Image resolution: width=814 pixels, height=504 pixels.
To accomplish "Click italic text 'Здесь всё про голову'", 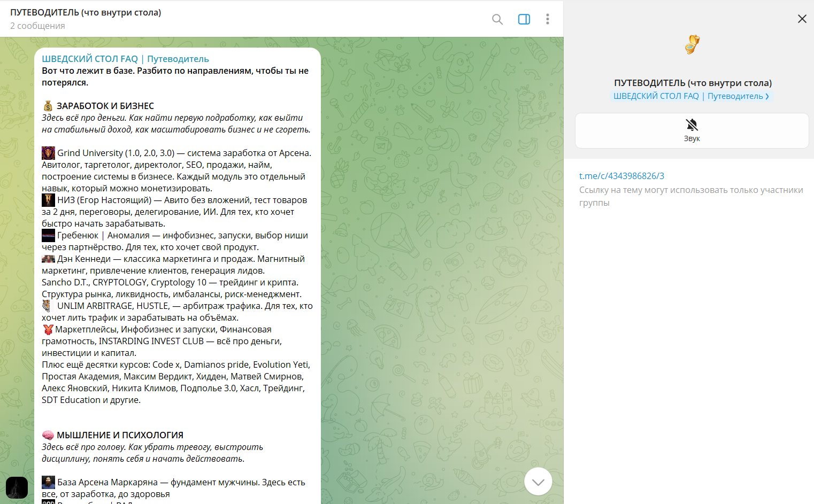I will coord(84,447).
